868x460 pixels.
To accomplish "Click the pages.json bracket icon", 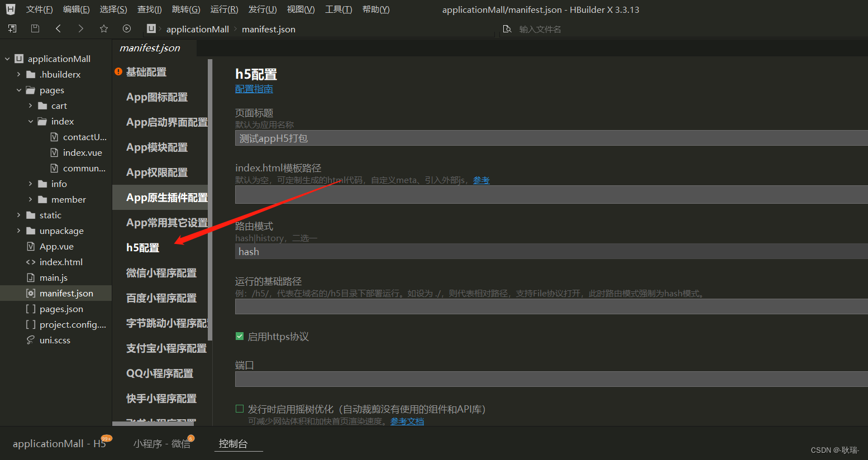I will [x=31, y=309].
